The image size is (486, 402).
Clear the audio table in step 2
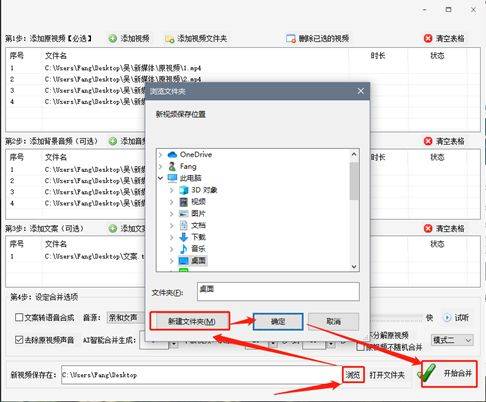[428, 141]
